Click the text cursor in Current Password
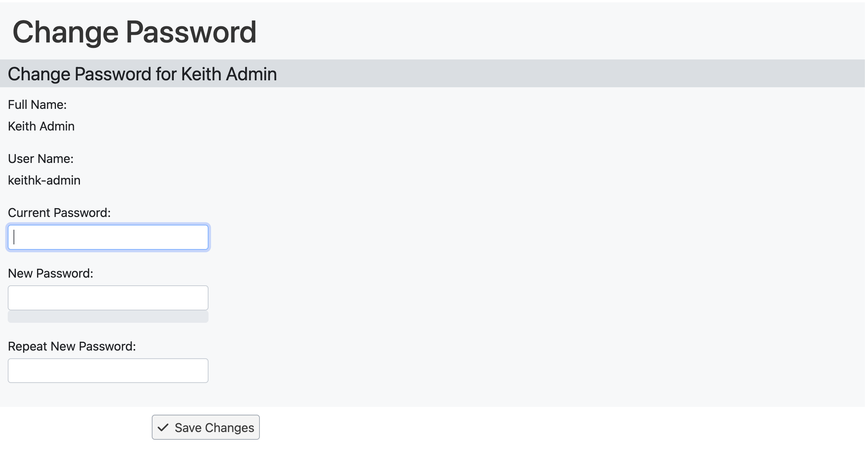Screen dimensions: 868x461 point(13,237)
